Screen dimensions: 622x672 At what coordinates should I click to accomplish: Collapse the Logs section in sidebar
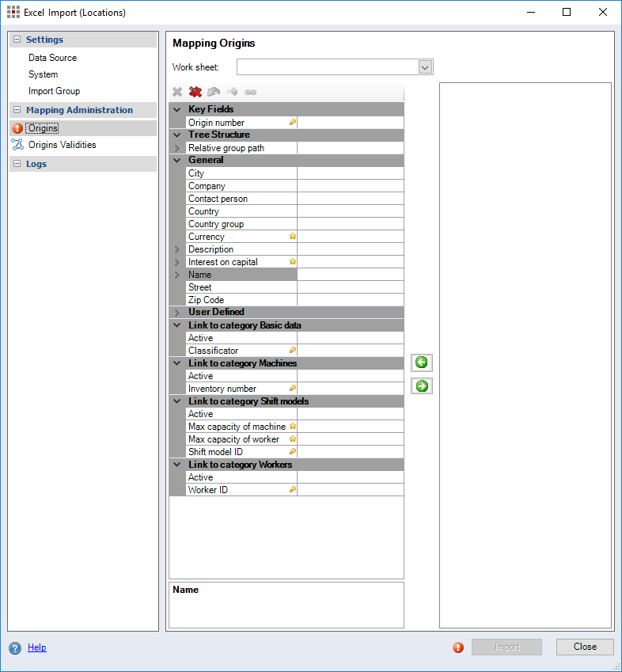[17, 164]
